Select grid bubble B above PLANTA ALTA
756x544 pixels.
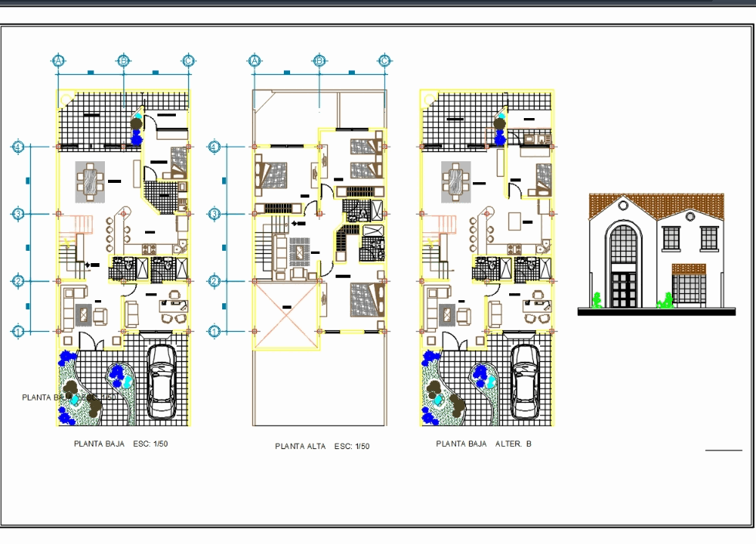coord(319,59)
